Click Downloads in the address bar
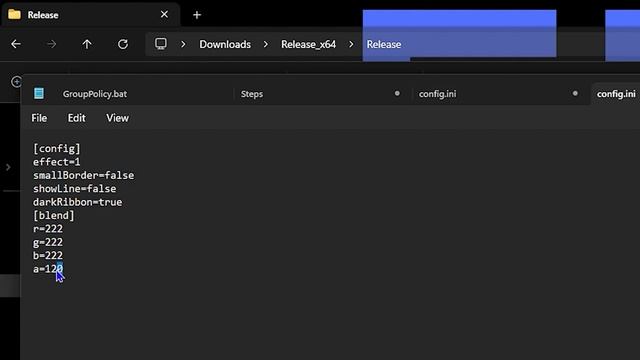 (225, 44)
